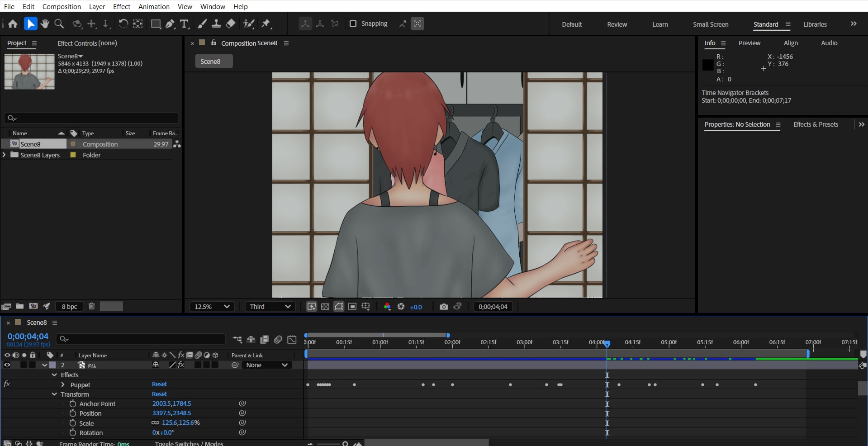This screenshot has height=446, width=868.
Task: Select the Hand tool
Action: (45, 24)
